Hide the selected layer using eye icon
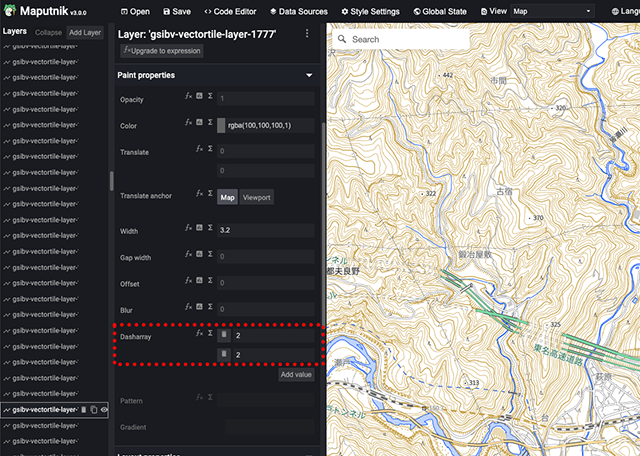Image resolution: width=640 pixels, height=456 pixels. 104,410
